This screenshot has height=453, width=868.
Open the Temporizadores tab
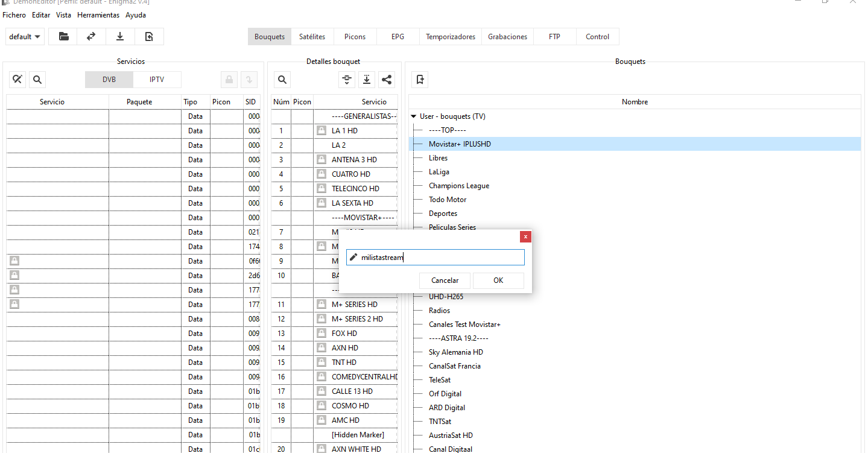(x=451, y=37)
